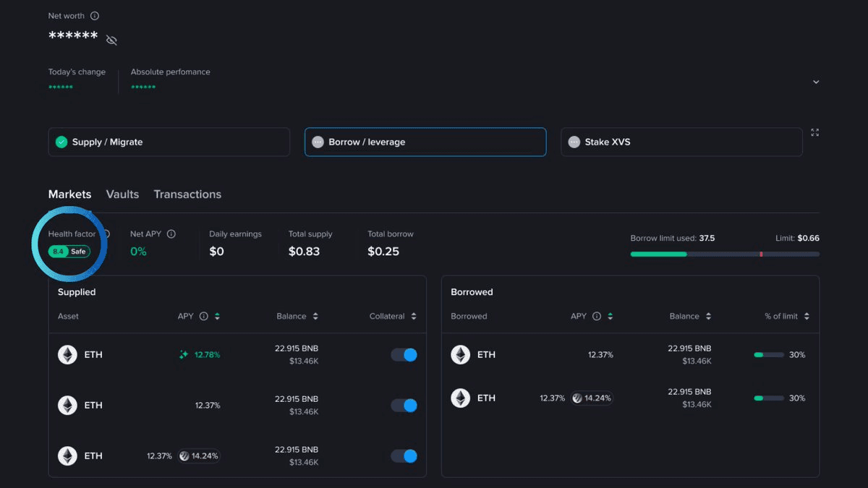Screen dimensions: 868x488
Task: Toggle net worth visibility eye icon
Action: coord(111,40)
